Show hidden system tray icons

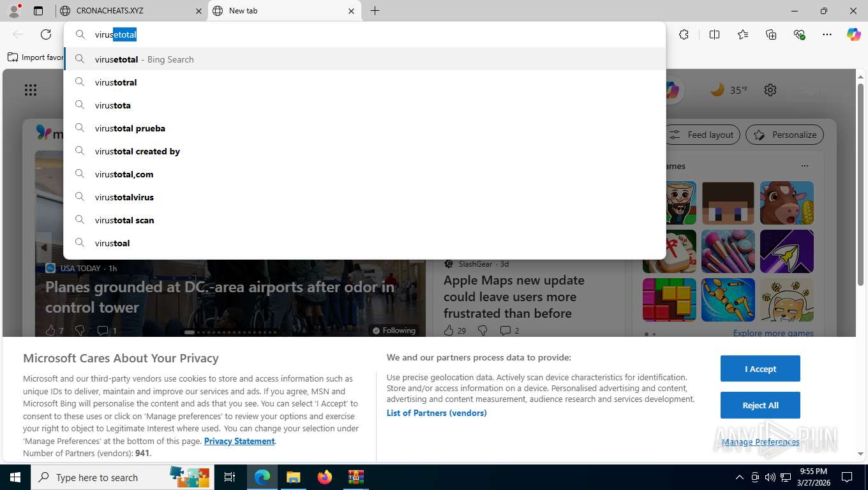tap(740, 477)
